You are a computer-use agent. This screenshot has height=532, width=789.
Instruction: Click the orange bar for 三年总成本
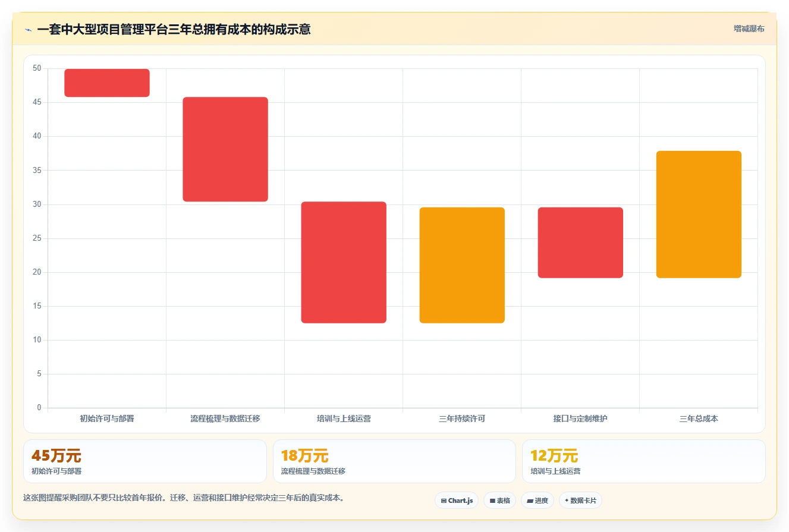[x=699, y=215]
